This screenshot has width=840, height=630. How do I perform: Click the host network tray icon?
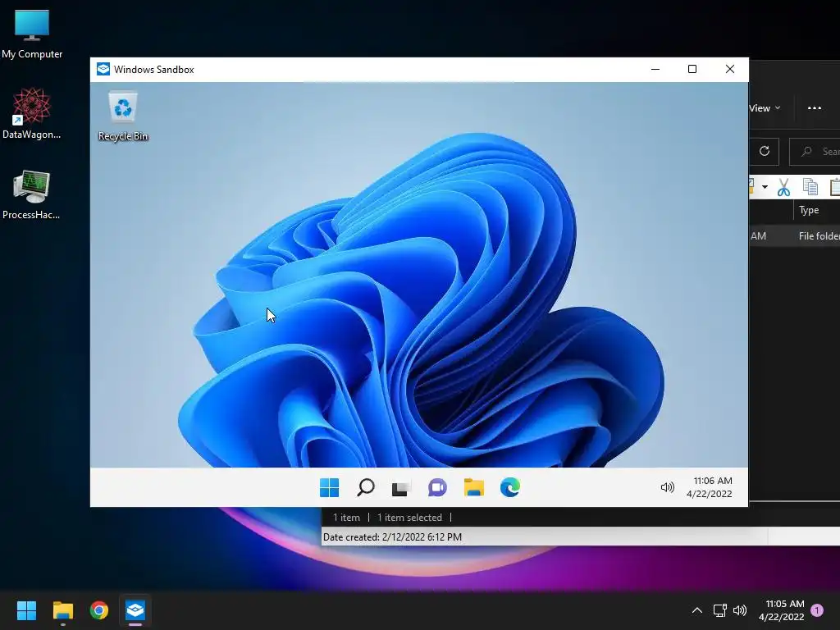tap(719, 610)
